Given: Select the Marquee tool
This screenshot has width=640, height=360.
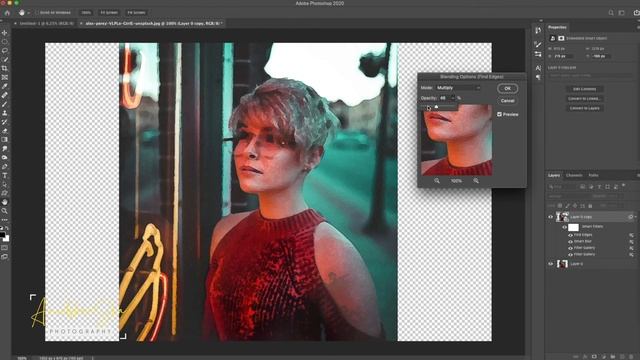Looking at the screenshot, I should (4, 42).
